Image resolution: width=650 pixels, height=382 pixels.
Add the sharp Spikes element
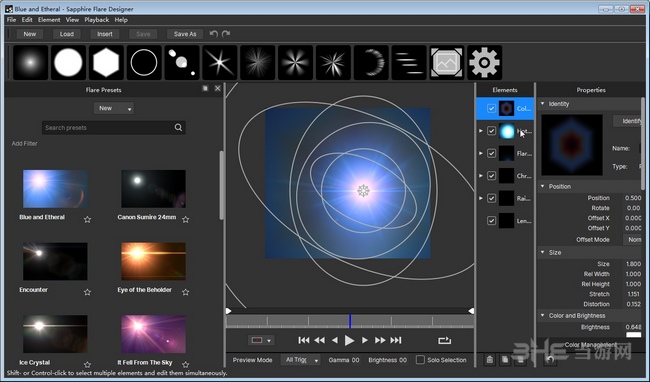[333, 63]
